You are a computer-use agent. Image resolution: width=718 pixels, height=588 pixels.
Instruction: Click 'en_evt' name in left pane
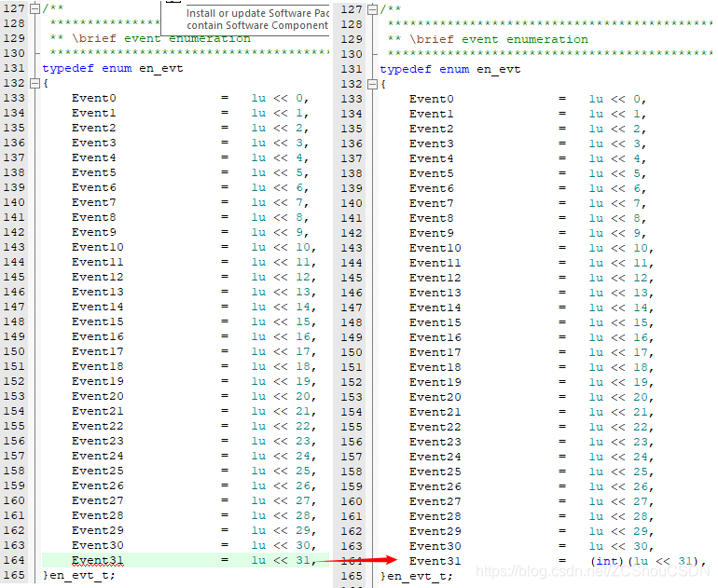[x=161, y=69]
